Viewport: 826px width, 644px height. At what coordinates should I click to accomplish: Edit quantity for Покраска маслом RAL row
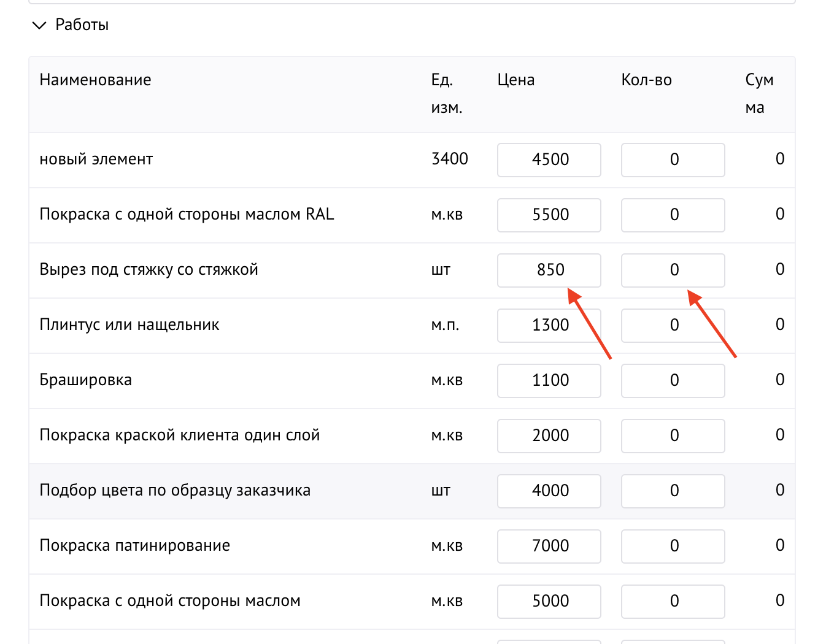pyautogui.click(x=673, y=215)
